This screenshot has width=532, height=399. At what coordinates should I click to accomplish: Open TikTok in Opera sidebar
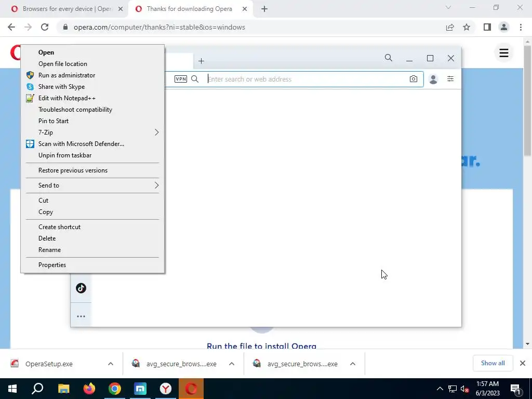(81, 288)
